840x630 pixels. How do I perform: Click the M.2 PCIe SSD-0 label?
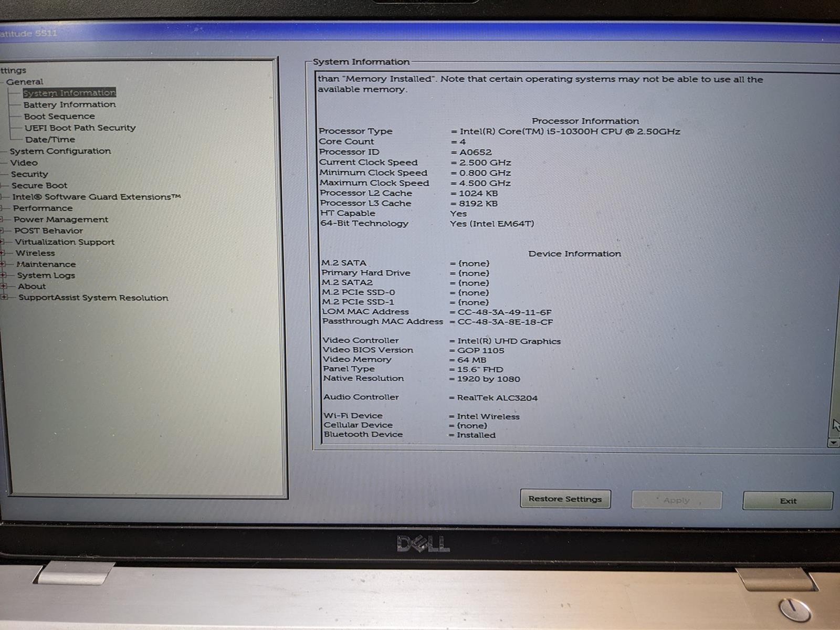[x=359, y=292]
